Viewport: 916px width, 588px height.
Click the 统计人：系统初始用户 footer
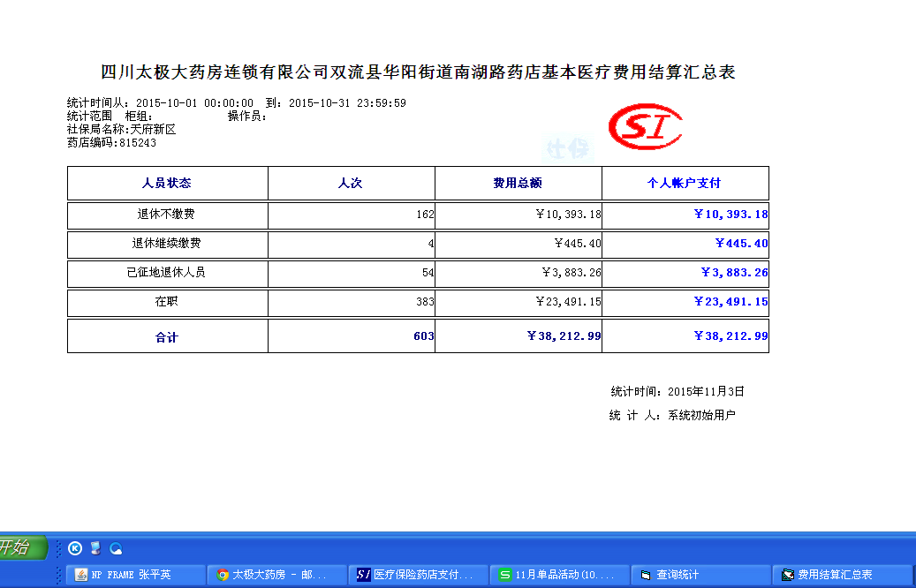[672, 415]
